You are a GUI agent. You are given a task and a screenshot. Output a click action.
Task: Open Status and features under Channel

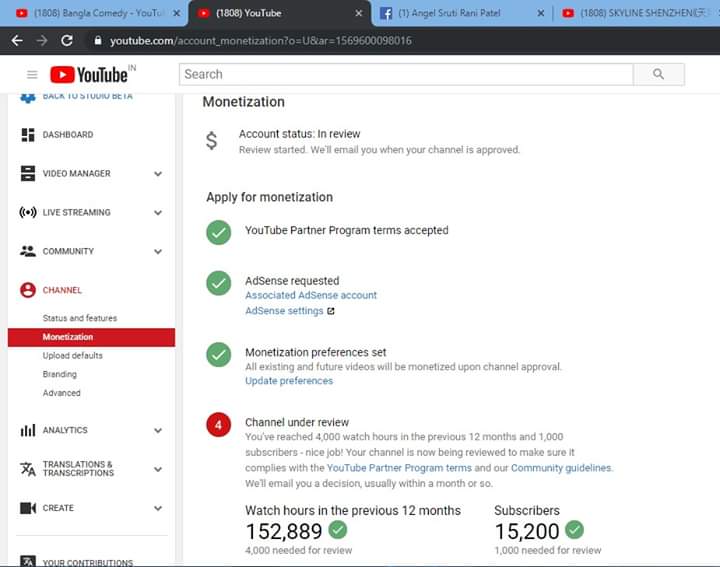(x=80, y=318)
